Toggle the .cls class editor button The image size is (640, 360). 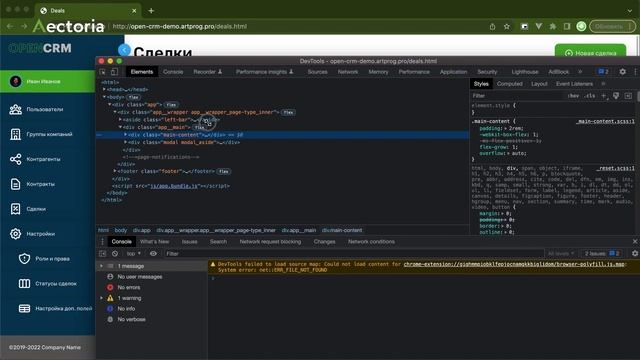(590, 96)
